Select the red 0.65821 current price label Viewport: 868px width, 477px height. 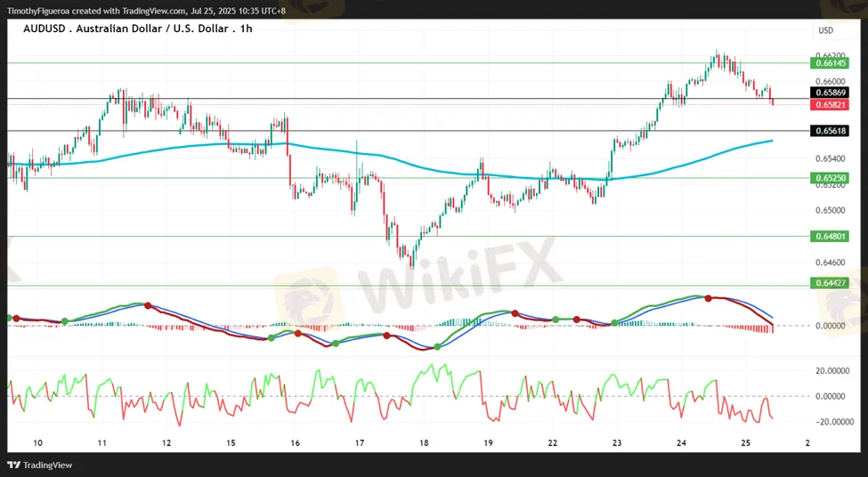coord(829,104)
